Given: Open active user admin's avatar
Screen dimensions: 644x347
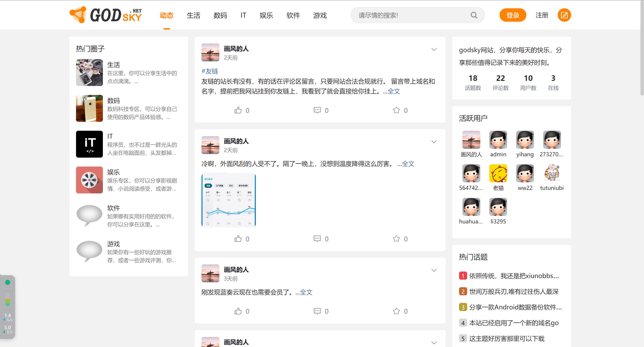Looking at the screenshot, I should (x=498, y=140).
